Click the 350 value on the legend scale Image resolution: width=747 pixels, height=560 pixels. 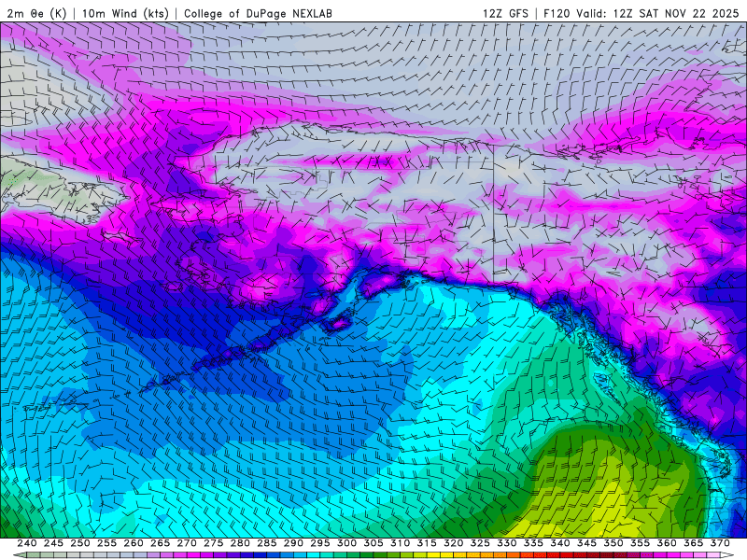click(613, 543)
